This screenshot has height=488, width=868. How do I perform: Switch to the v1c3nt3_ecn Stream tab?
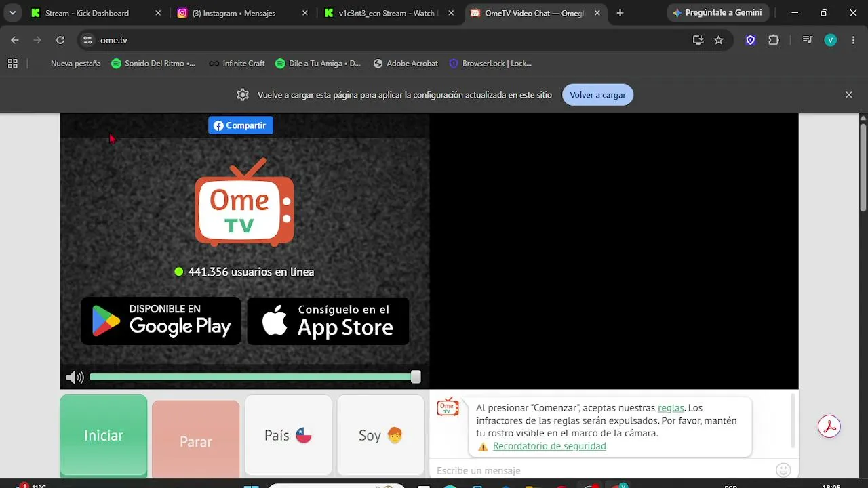click(389, 13)
